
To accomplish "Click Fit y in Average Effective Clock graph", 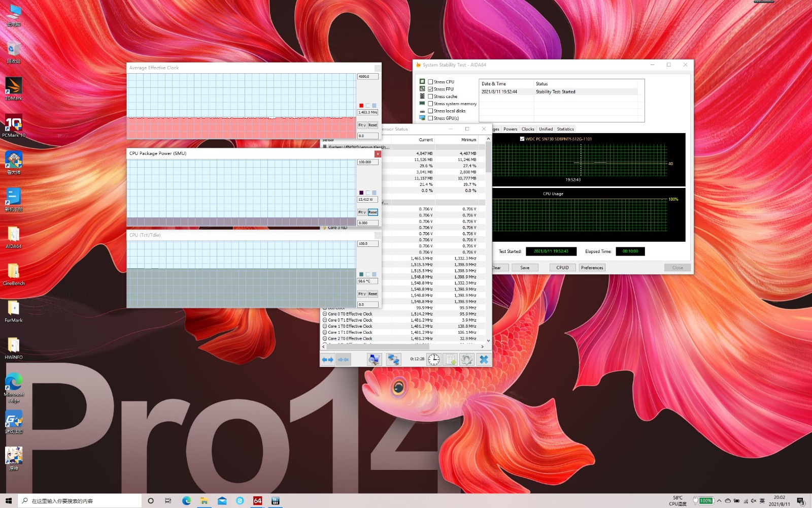I will point(362,125).
